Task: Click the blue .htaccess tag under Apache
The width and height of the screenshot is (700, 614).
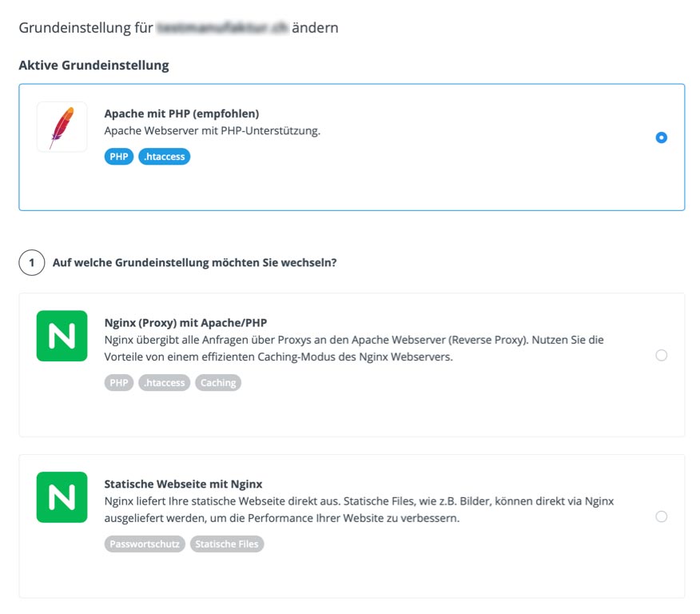Action: click(165, 157)
